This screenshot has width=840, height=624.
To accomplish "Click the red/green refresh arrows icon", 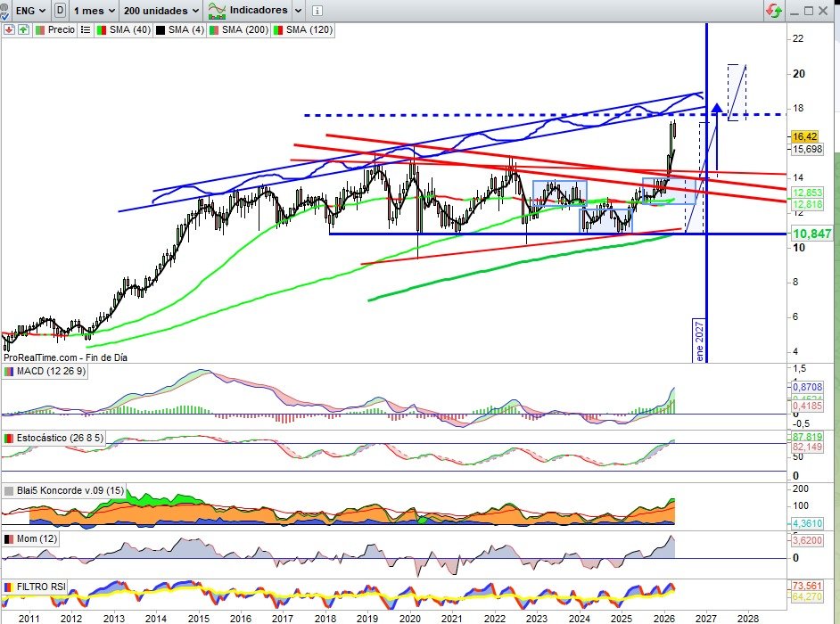I will 774,10.
